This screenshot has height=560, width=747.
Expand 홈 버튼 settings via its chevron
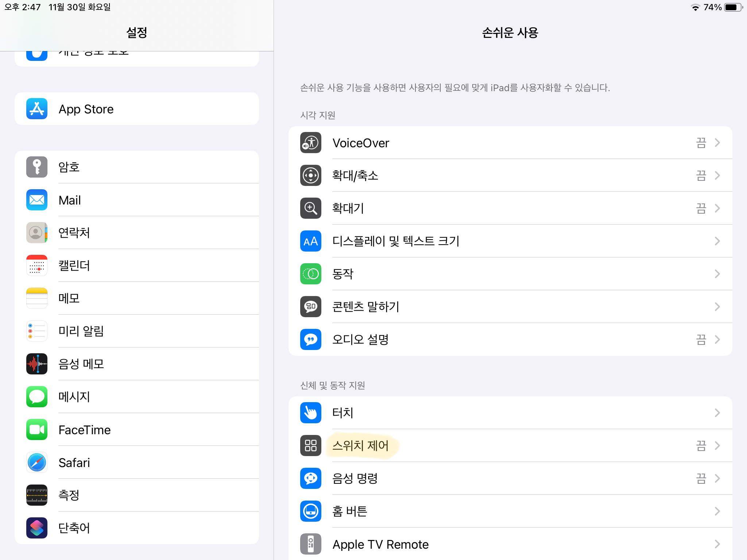click(x=717, y=511)
